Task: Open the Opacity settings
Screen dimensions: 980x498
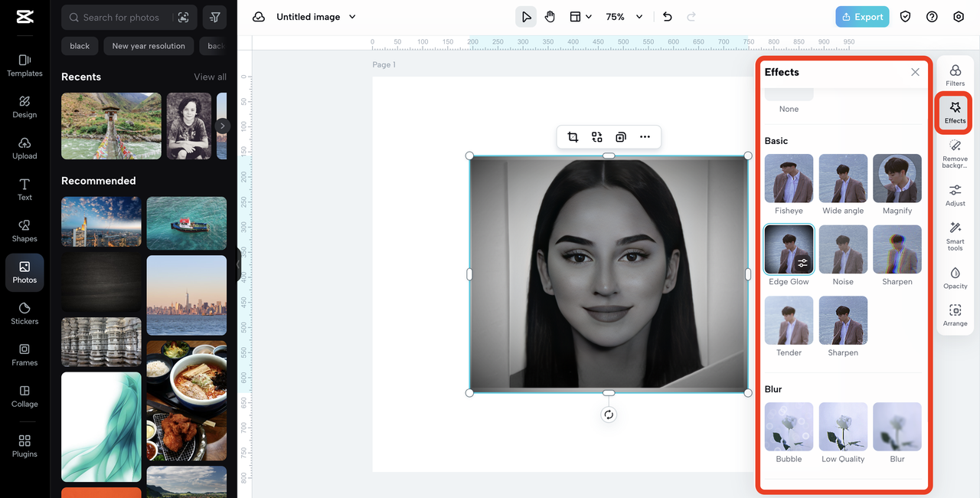Action: pos(955,278)
